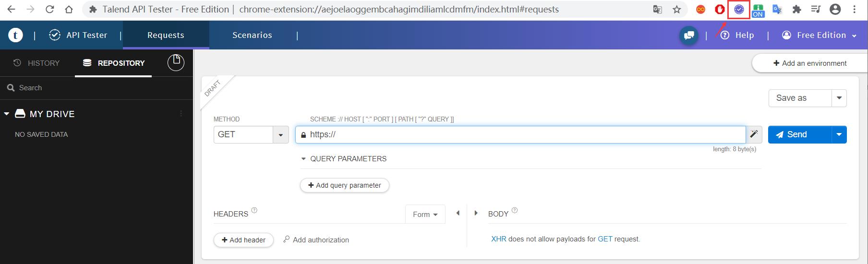
Task: Open the chat feedback bubble
Action: click(689, 36)
